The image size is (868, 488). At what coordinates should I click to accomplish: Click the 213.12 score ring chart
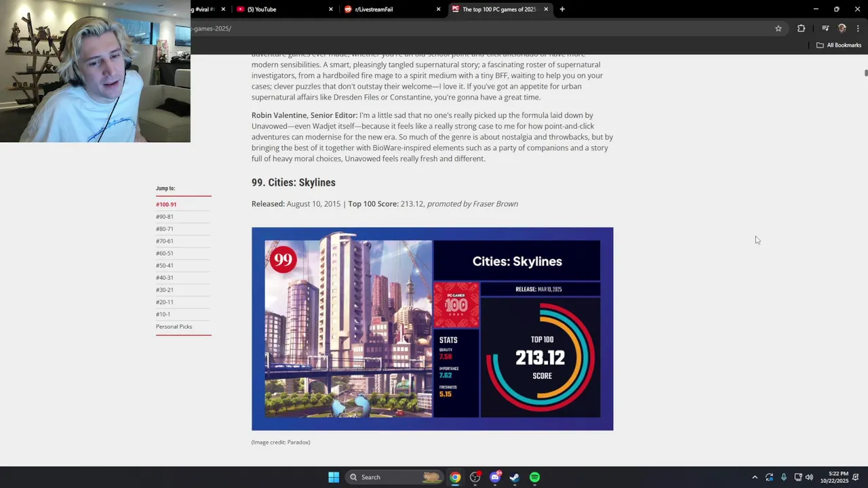click(540, 357)
